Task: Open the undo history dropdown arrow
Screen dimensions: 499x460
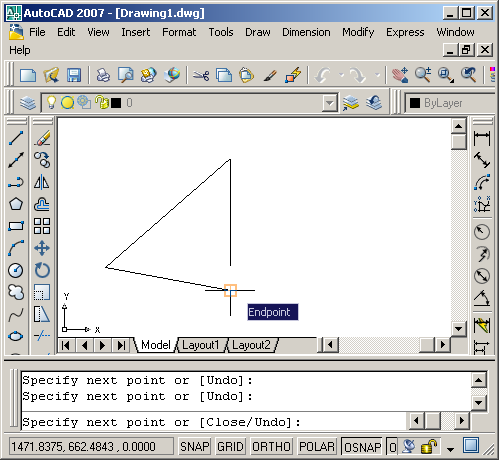Action: pos(341,75)
